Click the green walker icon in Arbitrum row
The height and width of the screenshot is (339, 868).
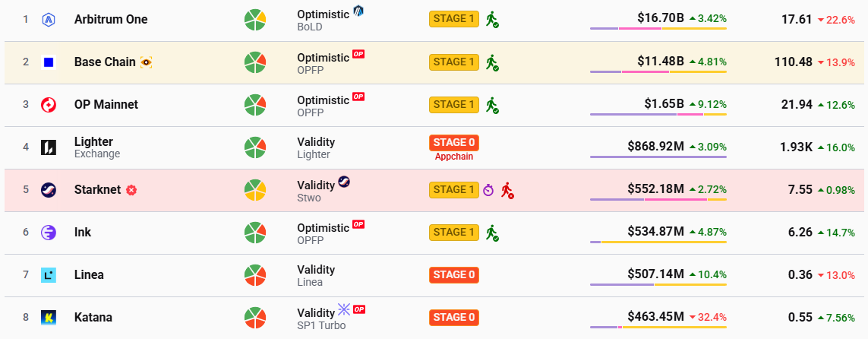[492, 20]
